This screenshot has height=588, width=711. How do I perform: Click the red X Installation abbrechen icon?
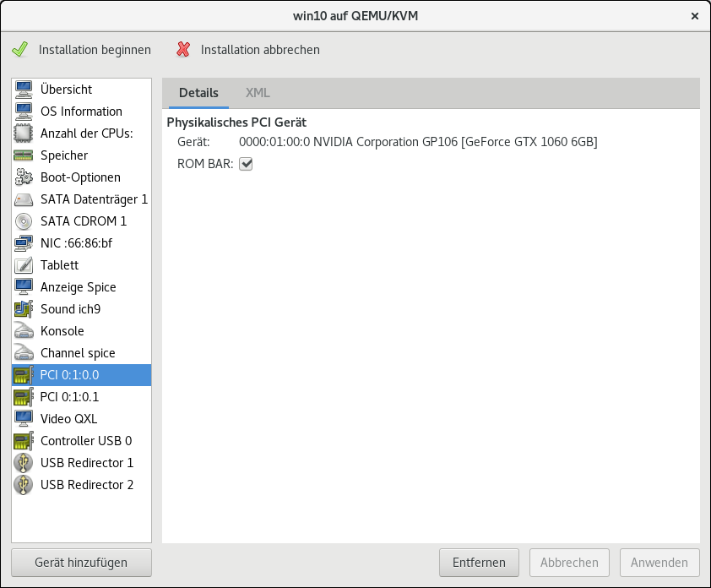[183, 50]
